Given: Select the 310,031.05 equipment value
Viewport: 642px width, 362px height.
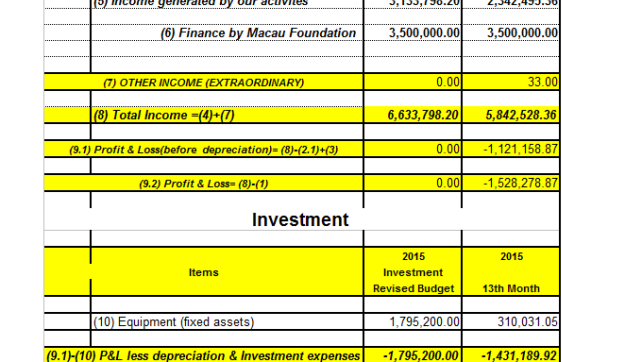Looking at the screenshot, I should pyautogui.click(x=528, y=322).
